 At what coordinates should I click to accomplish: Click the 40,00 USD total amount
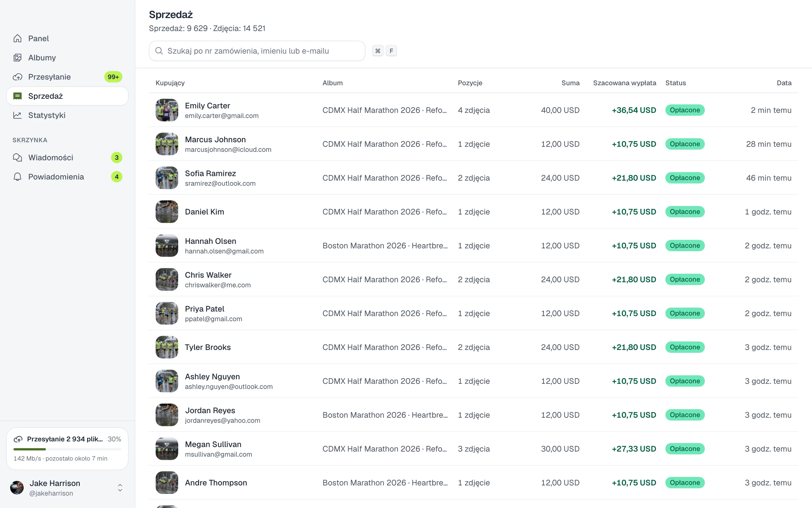click(x=560, y=110)
